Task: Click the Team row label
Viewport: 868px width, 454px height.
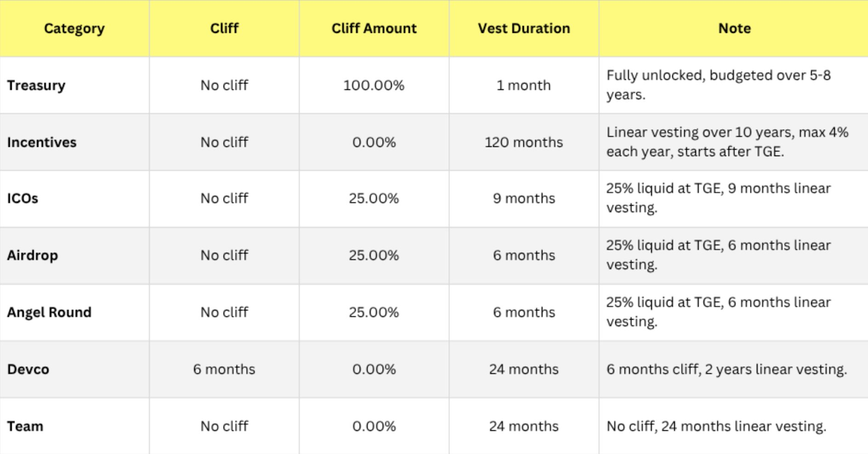Action: click(25, 426)
